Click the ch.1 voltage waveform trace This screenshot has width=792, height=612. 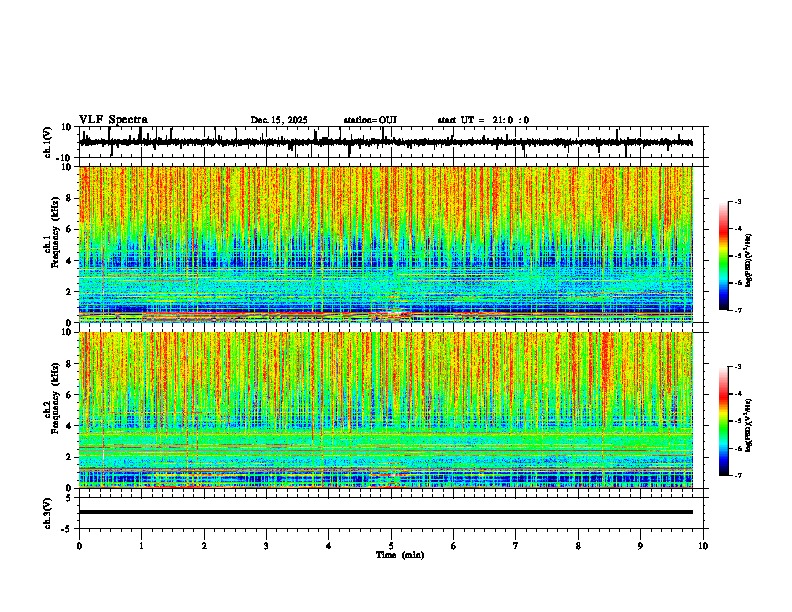click(x=385, y=142)
